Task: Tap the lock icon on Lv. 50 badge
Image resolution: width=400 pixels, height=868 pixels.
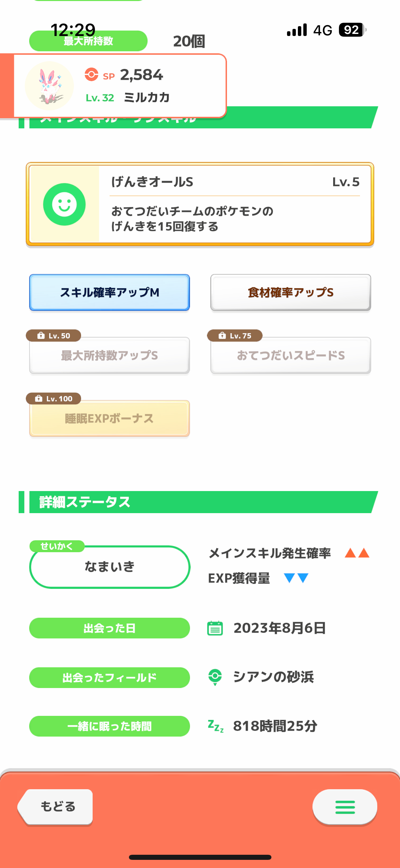Action: point(41,336)
